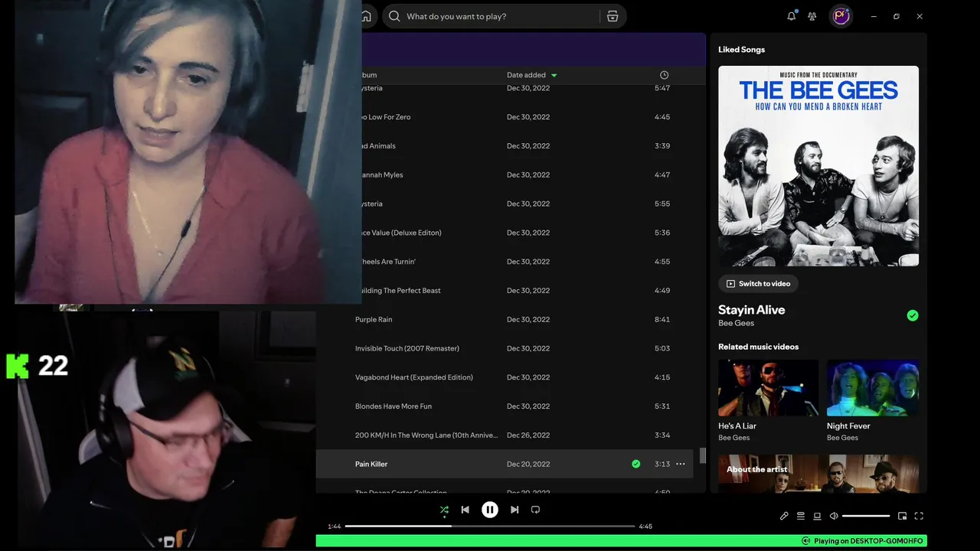Open Bee Gees artist link under Stayin Alive
Screen dimensions: 980x551
point(734,323)
